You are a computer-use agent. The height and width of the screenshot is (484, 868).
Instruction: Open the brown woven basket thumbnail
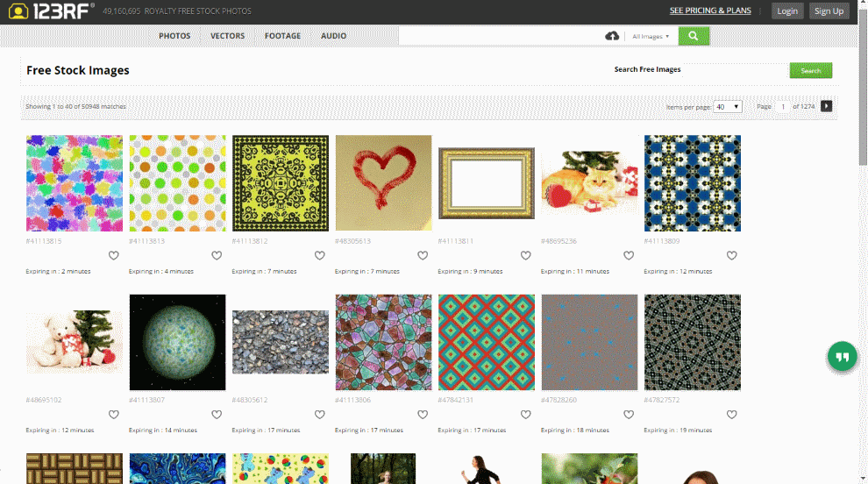pyautogui.click(x=75, y=468)
